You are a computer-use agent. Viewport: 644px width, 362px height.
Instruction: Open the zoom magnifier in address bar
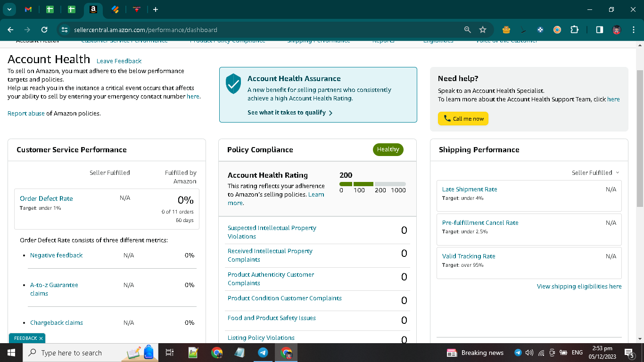tap(468, 30)
